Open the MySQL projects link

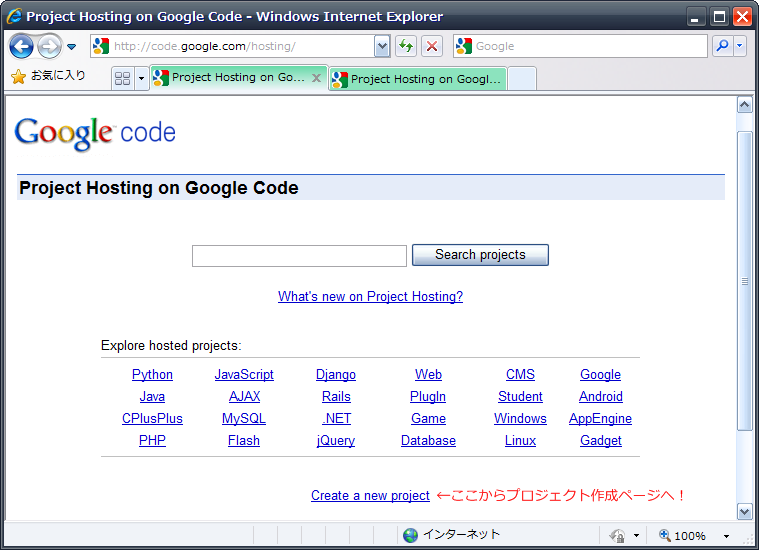(244, 419)
